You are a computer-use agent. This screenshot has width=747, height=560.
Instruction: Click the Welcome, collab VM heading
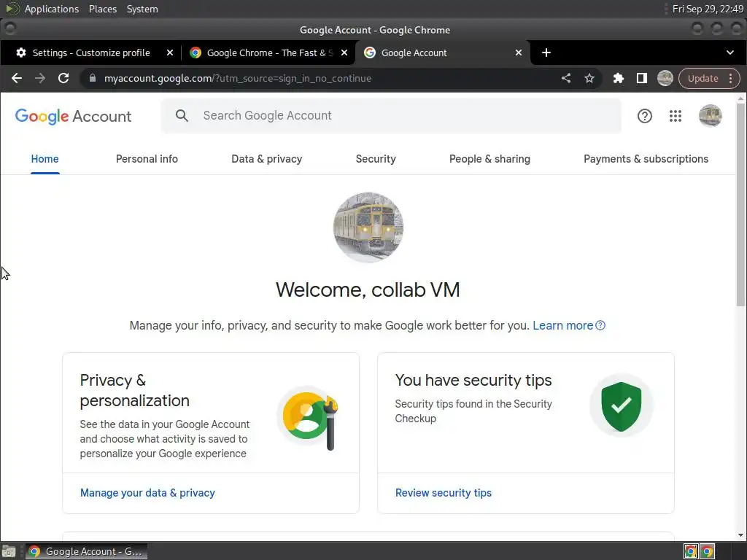(368, 290)
